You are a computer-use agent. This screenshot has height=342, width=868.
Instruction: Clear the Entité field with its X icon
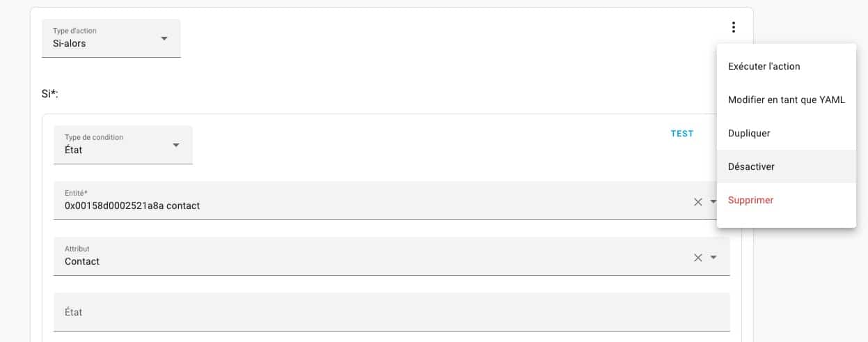pos(697,202)
